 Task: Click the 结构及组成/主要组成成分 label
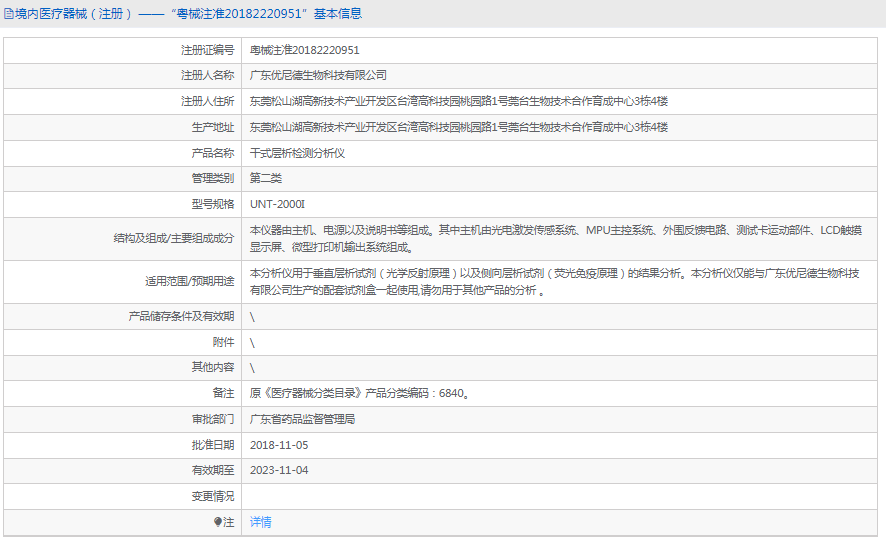click(173, 238)
